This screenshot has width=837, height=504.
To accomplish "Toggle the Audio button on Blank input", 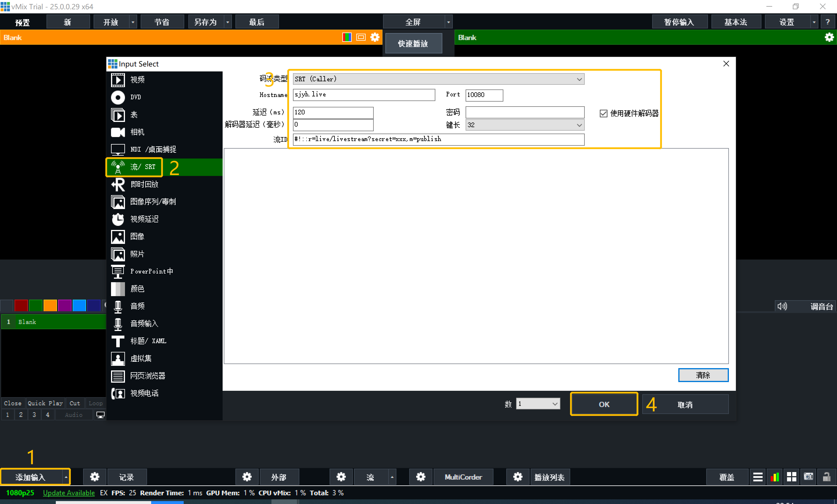I will pos(74,415).
